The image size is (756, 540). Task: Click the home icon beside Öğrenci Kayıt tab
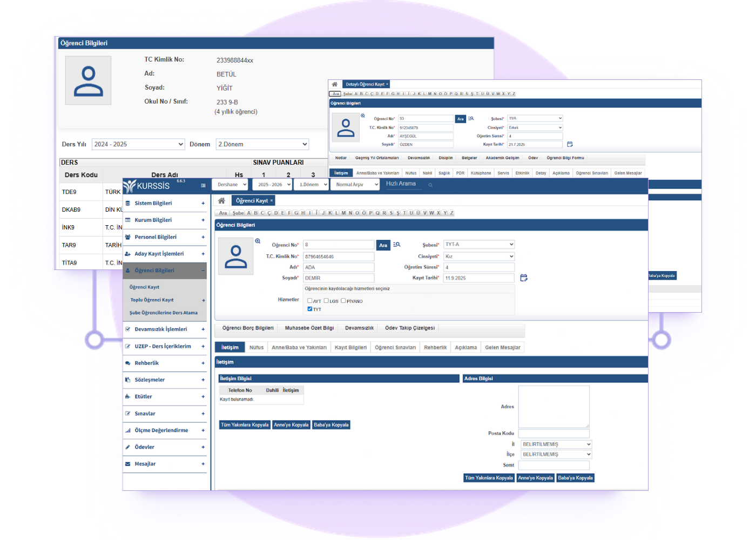[221, 200]
